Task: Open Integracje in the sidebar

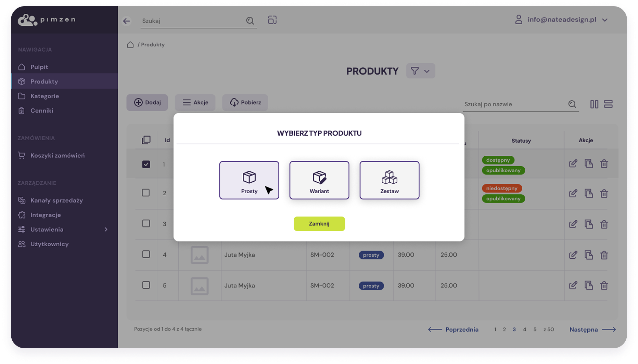Action: (64, 215)
